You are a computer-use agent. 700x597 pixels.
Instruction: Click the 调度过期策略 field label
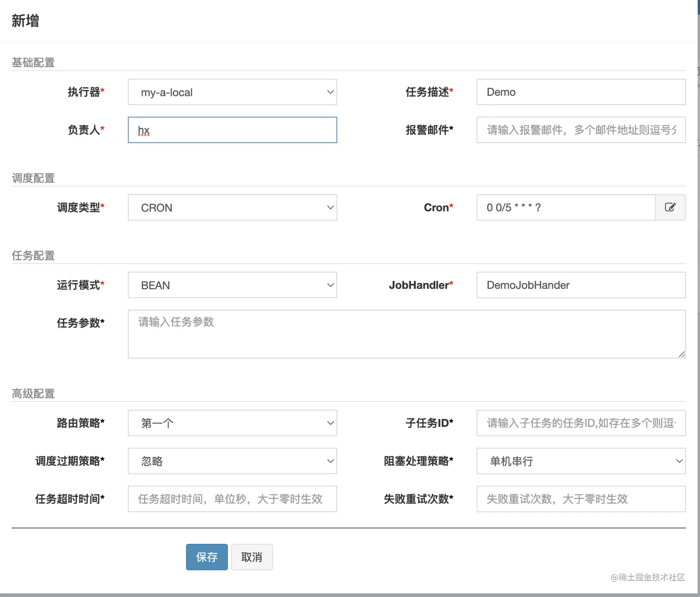coord(70,461)
